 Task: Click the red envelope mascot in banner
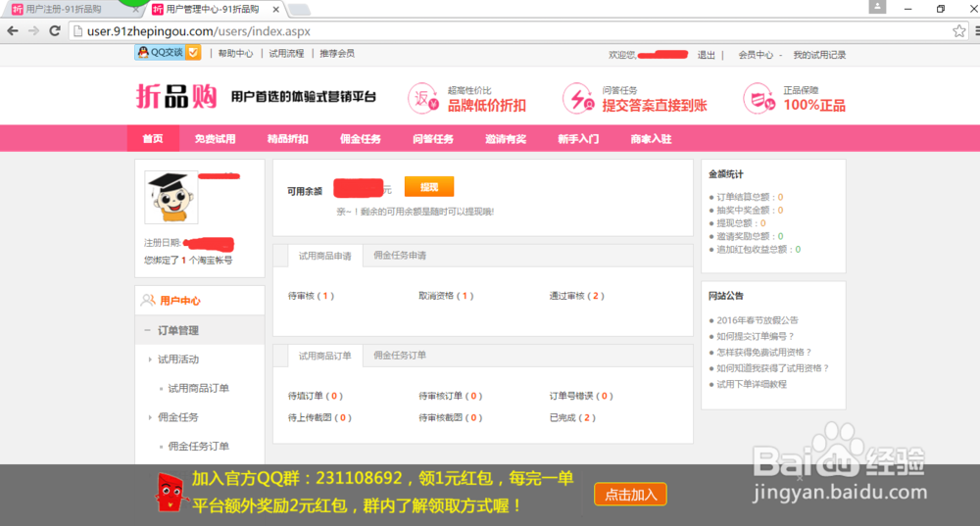[170, 493]
